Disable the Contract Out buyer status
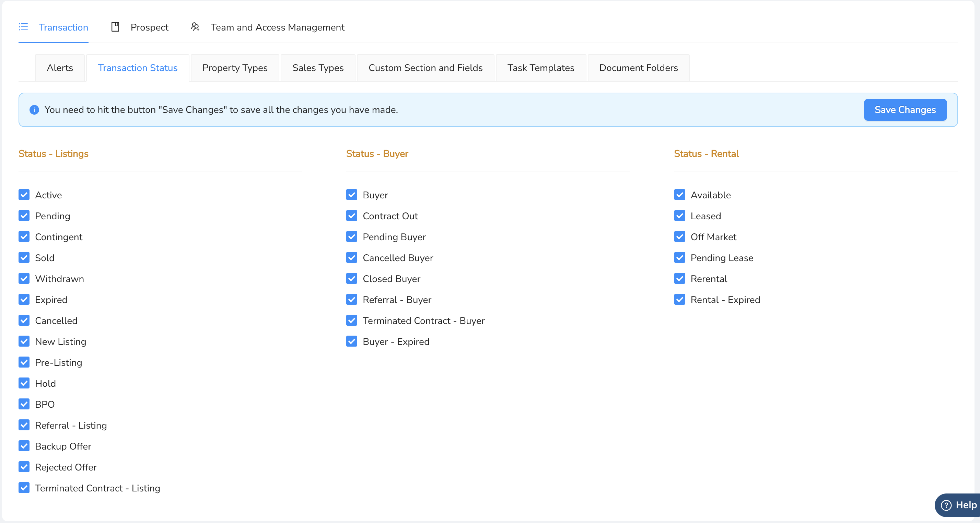 tap(351, 216)
